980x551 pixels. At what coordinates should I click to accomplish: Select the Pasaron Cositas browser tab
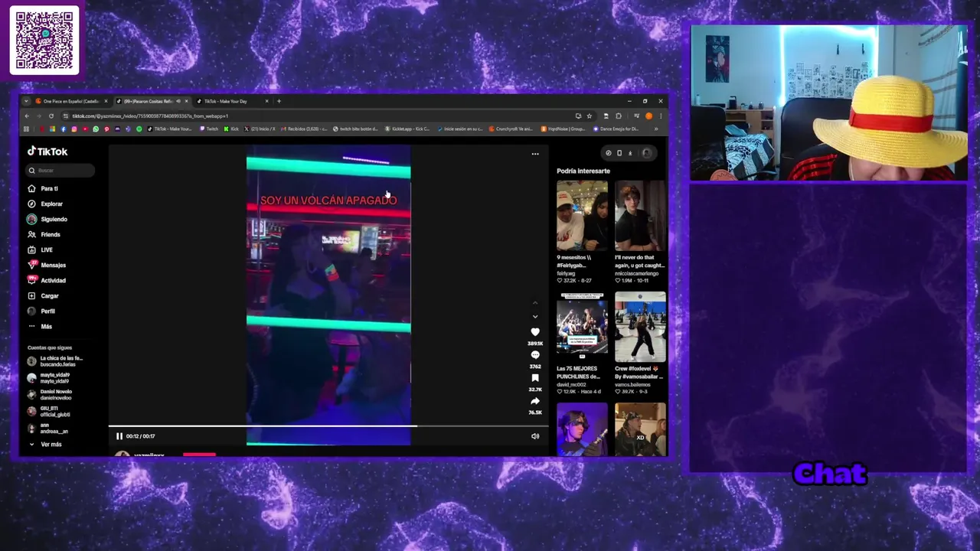pos(152,101)
